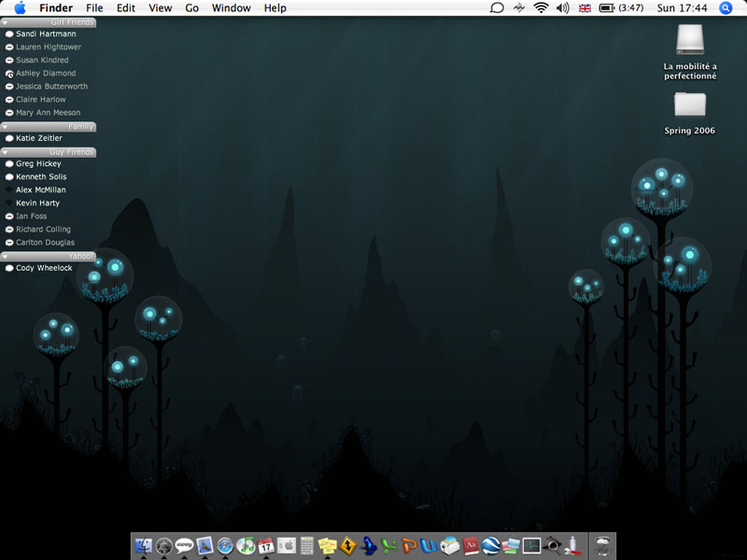The image size is (747, 560).
Task: Select contact Kenneth Solis
Action: [x=41, y=176]
